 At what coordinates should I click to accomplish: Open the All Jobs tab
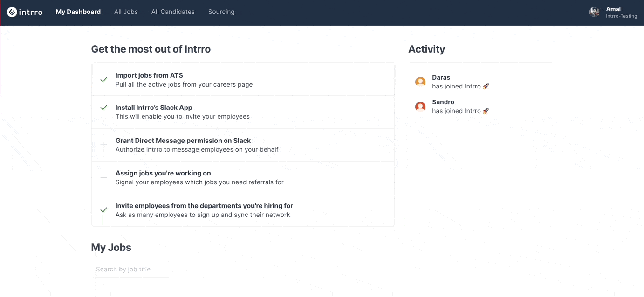(126, 12)
